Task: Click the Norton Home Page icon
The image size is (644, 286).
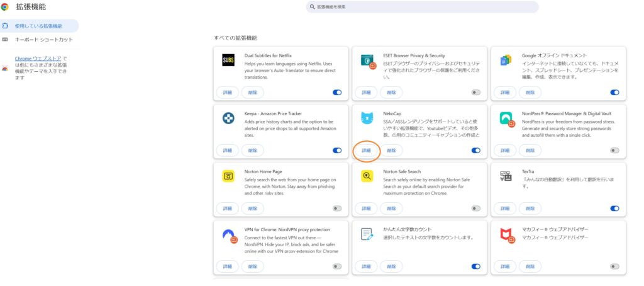Action: click(228, 176)
